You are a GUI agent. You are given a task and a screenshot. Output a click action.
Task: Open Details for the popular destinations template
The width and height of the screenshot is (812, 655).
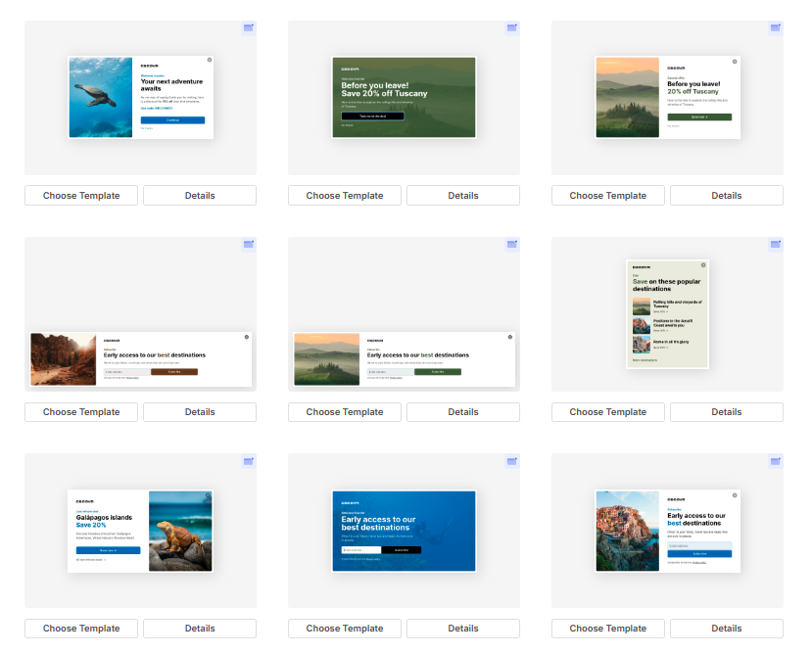click(727, 412)
